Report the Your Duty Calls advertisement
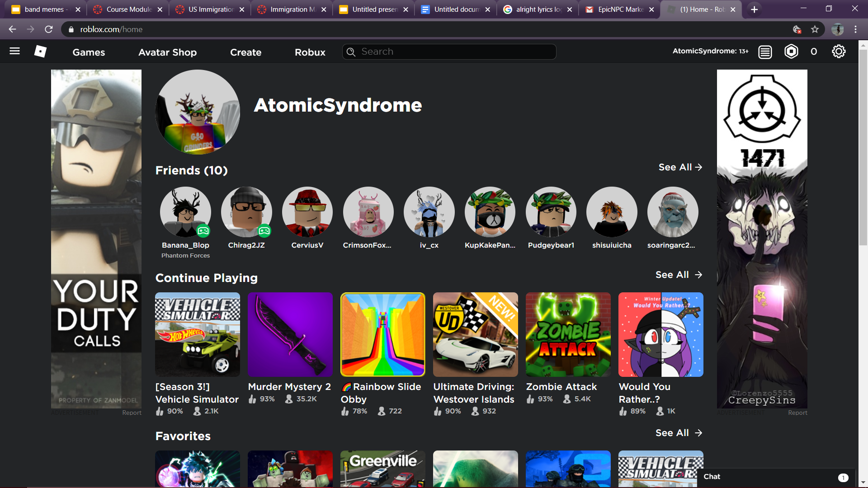The height and width of the screenshot is (488, 868). (132, 413)
